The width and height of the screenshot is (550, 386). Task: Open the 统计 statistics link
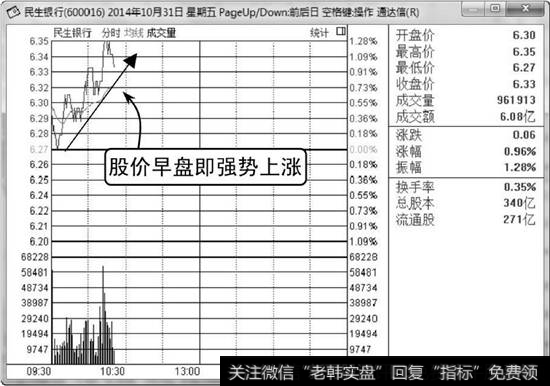319,33
